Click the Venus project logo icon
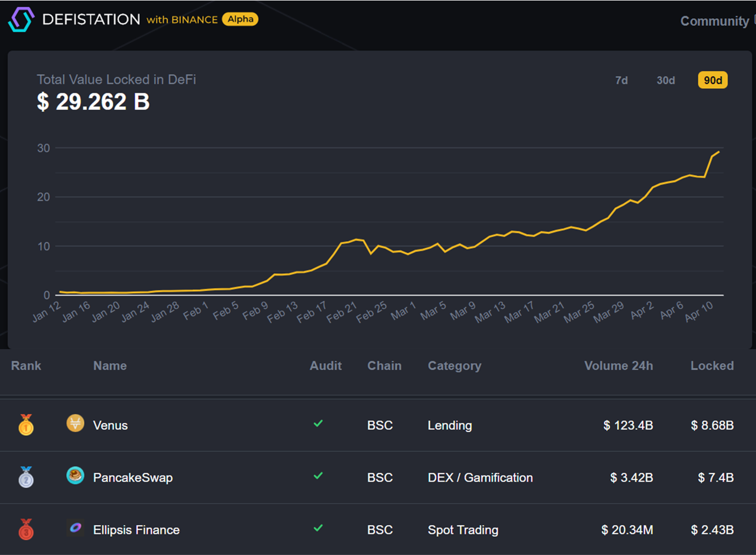 pyautogui.click(x=75, y=423)
